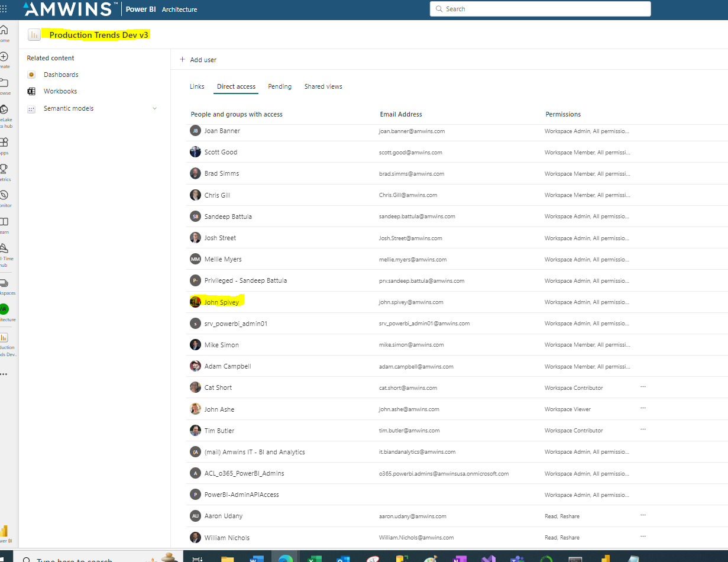This screenshot has height=562, width=728.
Task: Click the Production Trends Dev v3 title
Action: [99, 35]
